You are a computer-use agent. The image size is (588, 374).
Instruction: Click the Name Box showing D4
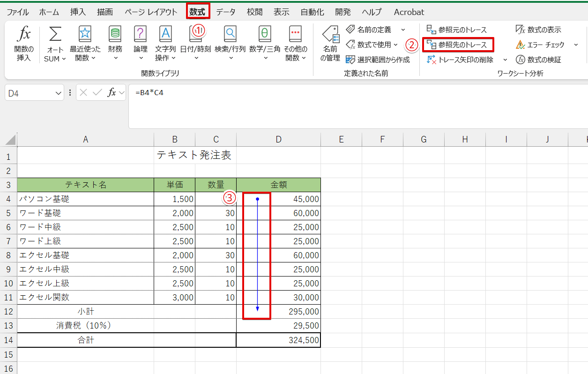pyautogui.click(x=30, y=93)
